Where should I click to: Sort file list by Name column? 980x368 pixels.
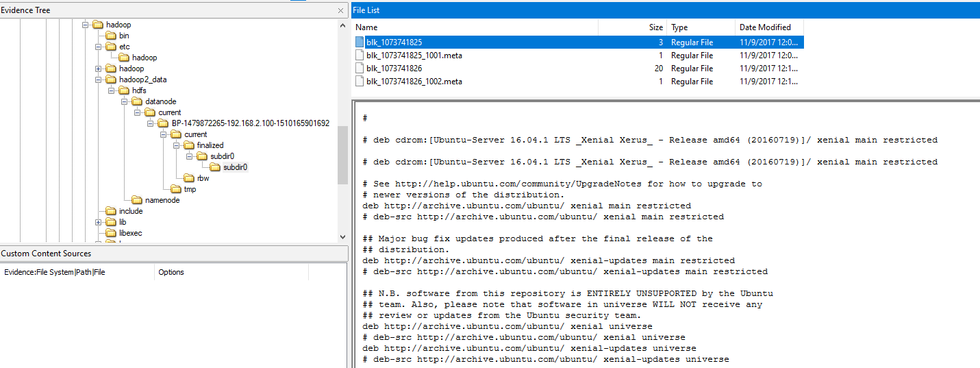coord(475,27)
